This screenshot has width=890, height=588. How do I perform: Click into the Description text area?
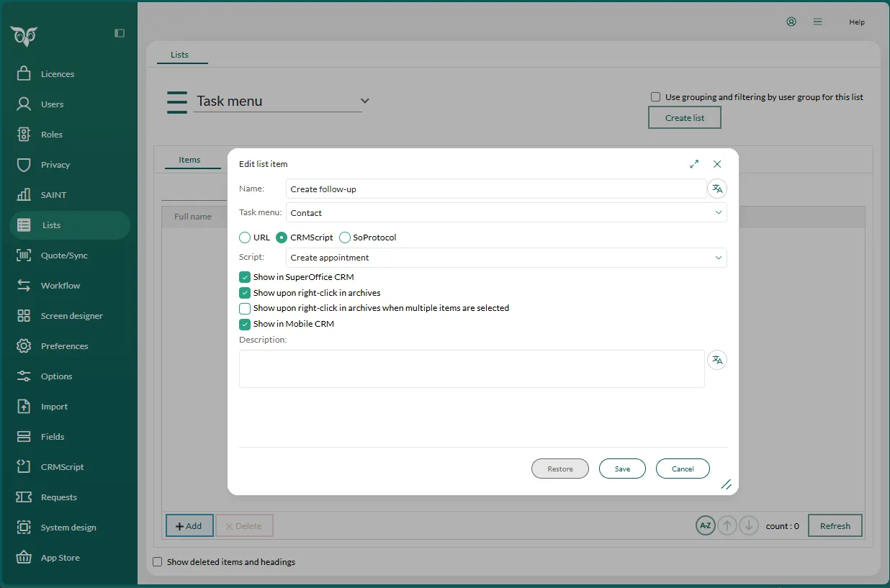tap(472, 368)
